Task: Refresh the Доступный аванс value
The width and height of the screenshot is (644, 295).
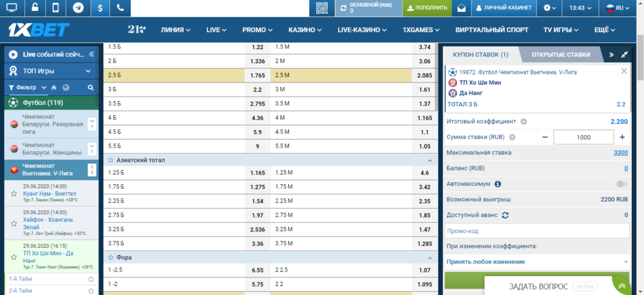Action: (x=506, y=215)
